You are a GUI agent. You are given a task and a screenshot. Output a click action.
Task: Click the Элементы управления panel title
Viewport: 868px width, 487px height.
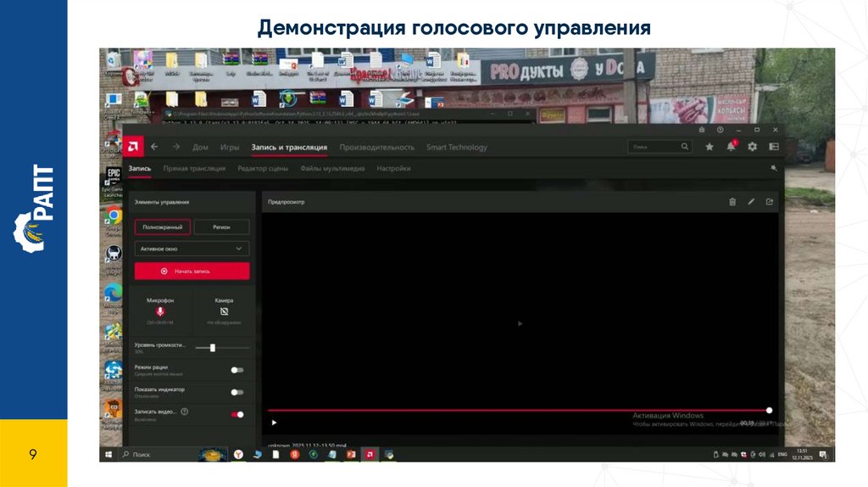click(x=162, y=202)
